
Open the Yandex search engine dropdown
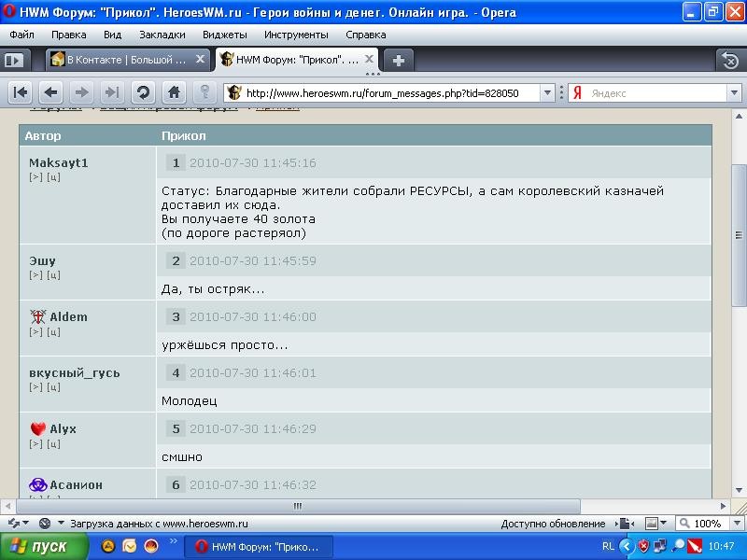[x=578, y=93]
